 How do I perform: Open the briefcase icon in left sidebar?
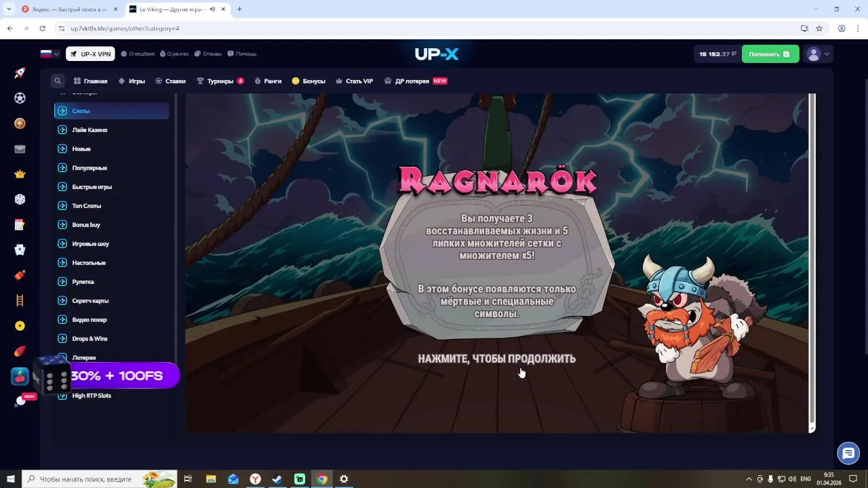20,149
